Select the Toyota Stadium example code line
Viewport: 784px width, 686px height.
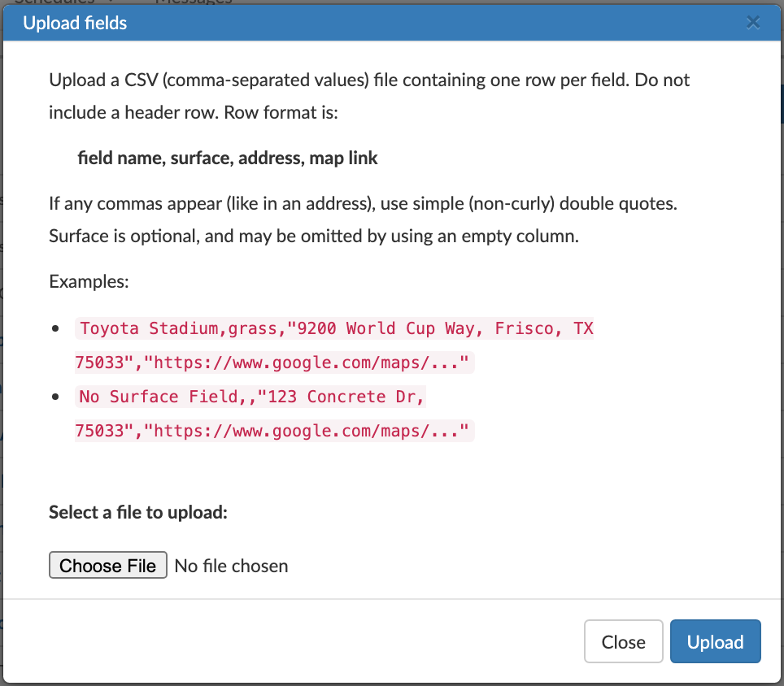coord(334,345)
